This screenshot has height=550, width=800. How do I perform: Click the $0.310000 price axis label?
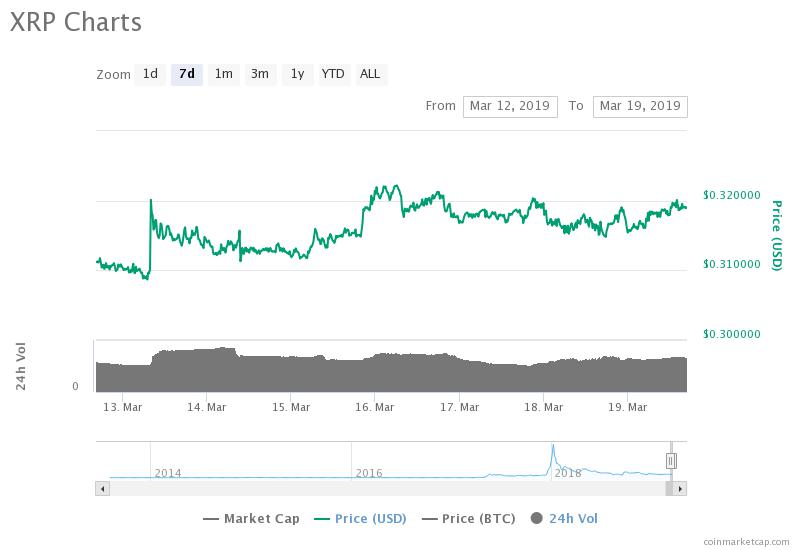tap(732, 264)
